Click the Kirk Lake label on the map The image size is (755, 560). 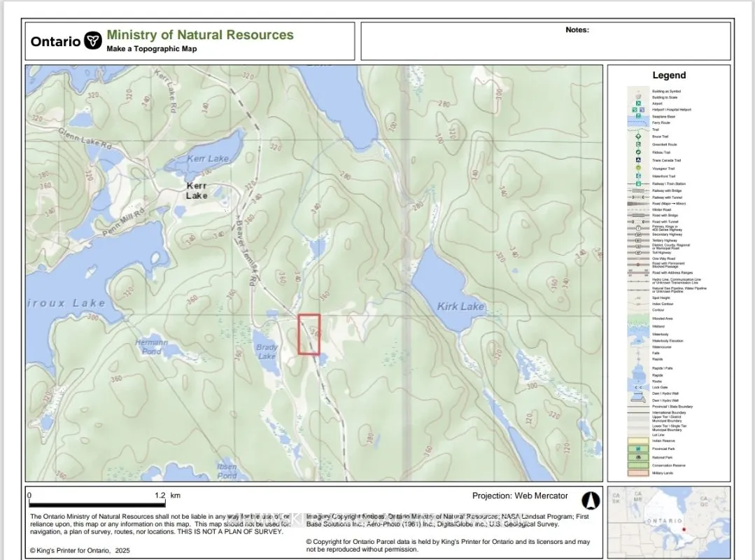(x=460, y=307)
